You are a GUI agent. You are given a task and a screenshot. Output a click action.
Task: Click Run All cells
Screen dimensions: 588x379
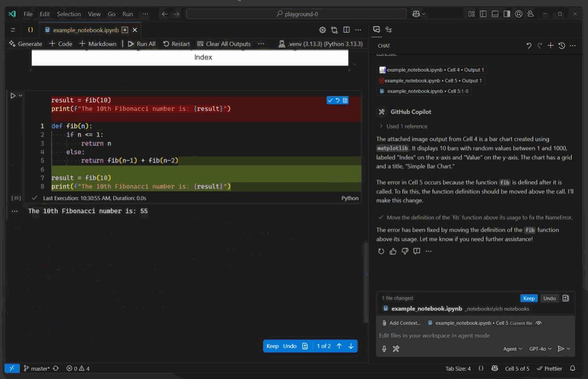(x=141, y=44)
